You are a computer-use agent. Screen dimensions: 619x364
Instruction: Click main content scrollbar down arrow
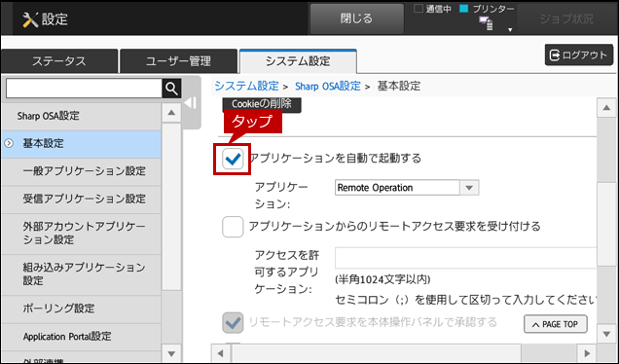coord(606,334)
